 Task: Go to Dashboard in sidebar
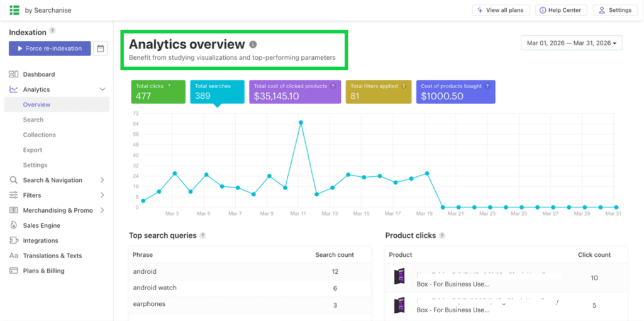39,74
